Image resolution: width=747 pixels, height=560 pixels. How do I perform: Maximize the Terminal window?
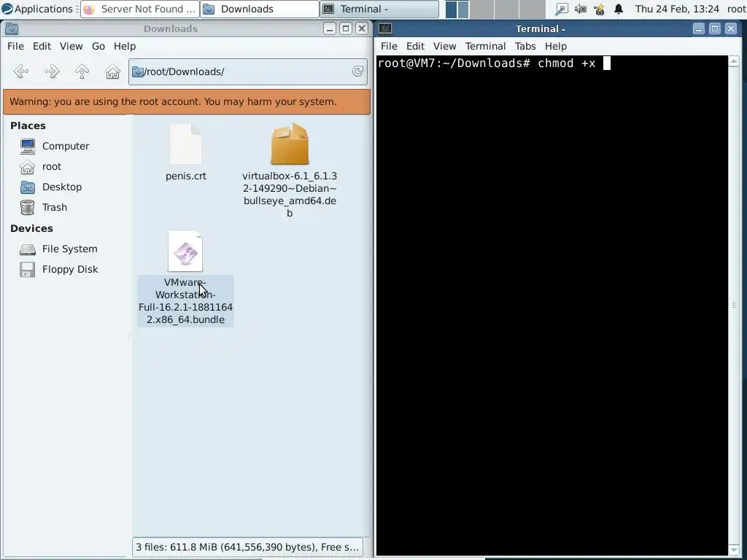715,28
